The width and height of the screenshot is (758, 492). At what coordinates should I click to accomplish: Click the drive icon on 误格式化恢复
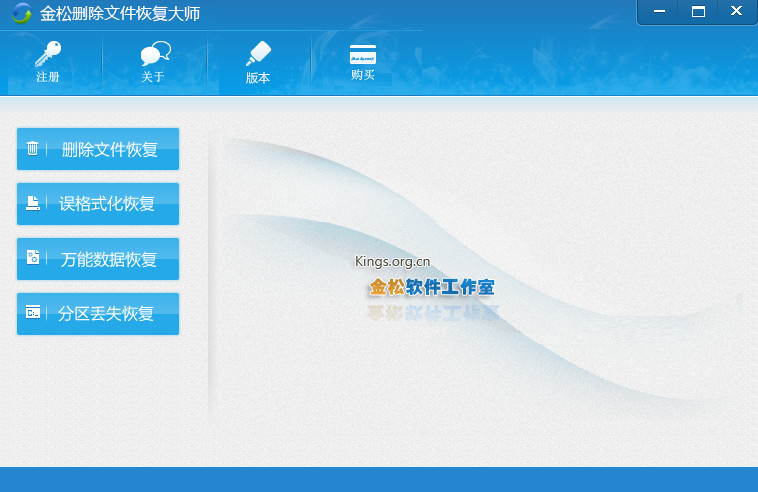(33, 204)
